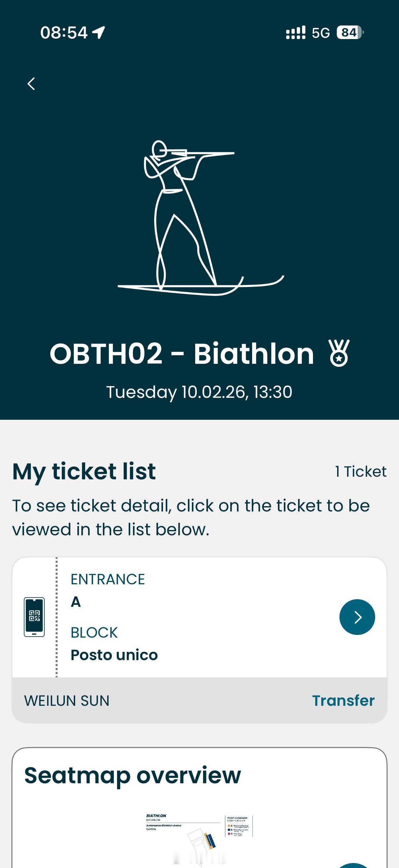
Task: Tap the medal icon beside Biathlon
Action: 339,353
